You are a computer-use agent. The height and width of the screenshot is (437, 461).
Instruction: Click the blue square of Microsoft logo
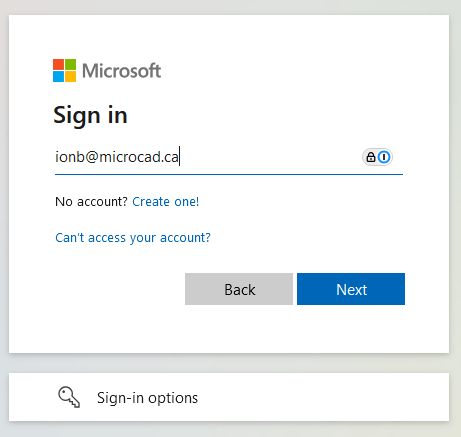pyautogui.click(x=58, y=76)
